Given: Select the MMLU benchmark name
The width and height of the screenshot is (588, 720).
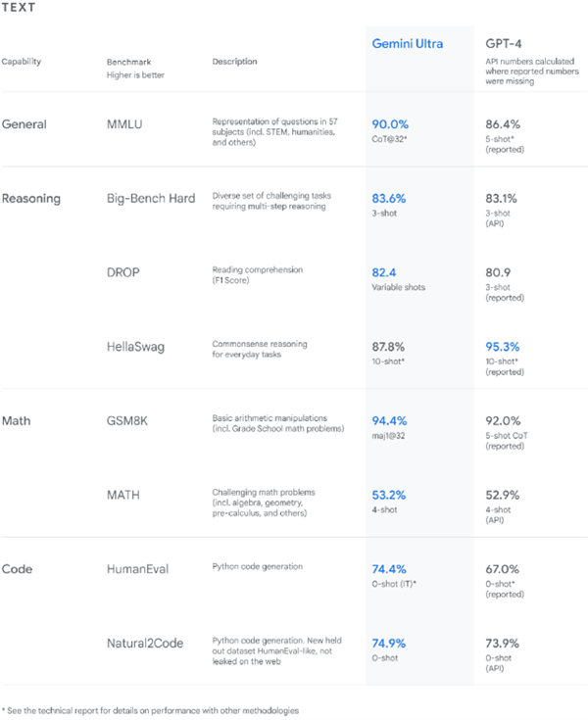Looking at the screenshot, I should coord(124,124).
